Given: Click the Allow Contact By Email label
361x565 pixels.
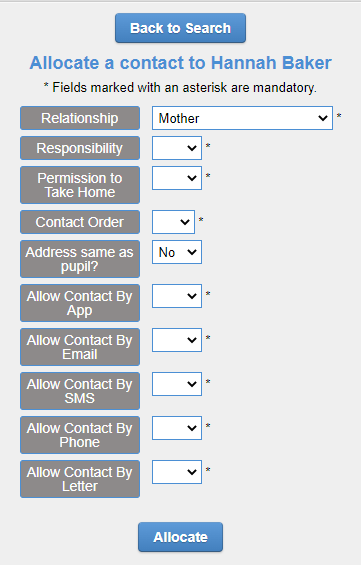Looking at the screenshot, I should (x=80, y=347).
